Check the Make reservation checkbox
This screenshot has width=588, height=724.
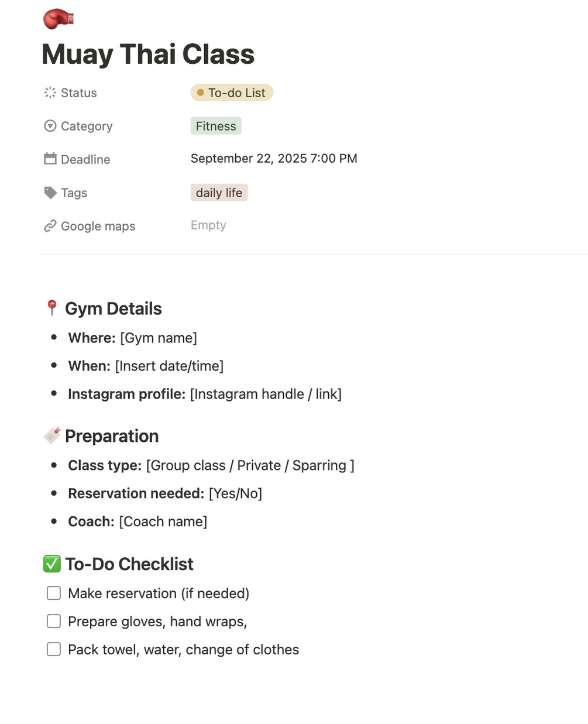coord(54,593)
